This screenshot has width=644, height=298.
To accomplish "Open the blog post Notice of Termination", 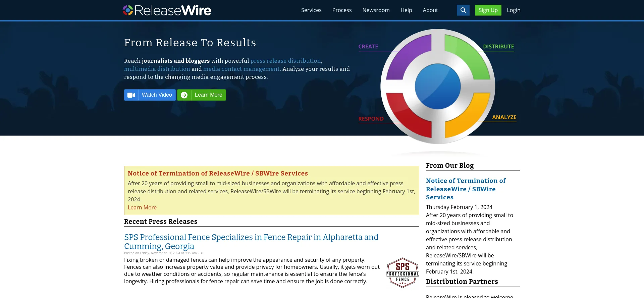I will (x=466, y=189).
